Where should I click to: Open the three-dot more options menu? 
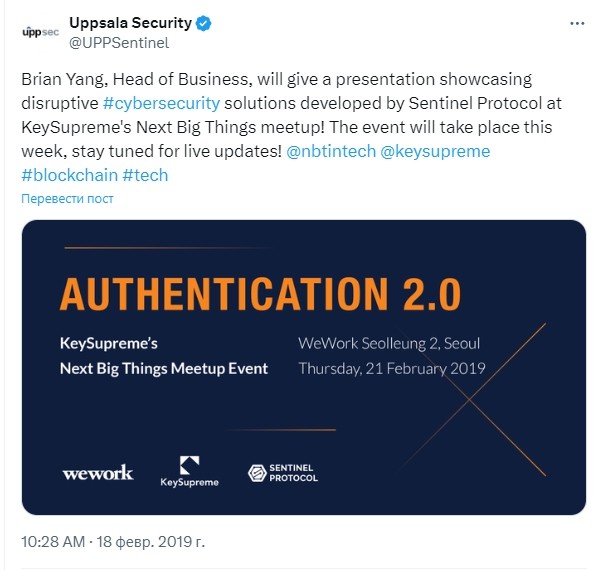pyautogui.click(x=577, y=23)
